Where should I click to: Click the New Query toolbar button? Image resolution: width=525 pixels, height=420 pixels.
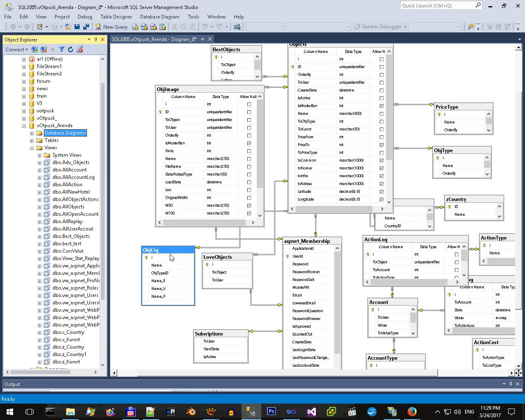pyautogui.click(x=112, y=27)
